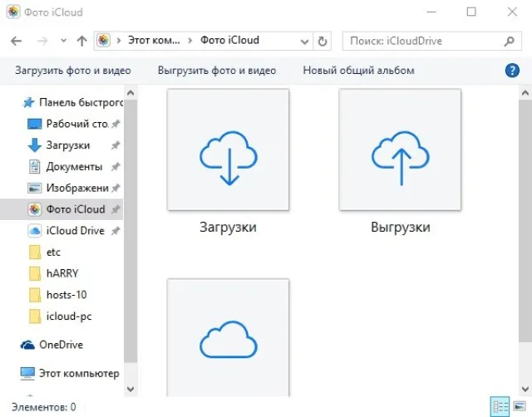The image size is (532, 417).
Task: Click the search magnifier icon
Action: click(509, 42)
